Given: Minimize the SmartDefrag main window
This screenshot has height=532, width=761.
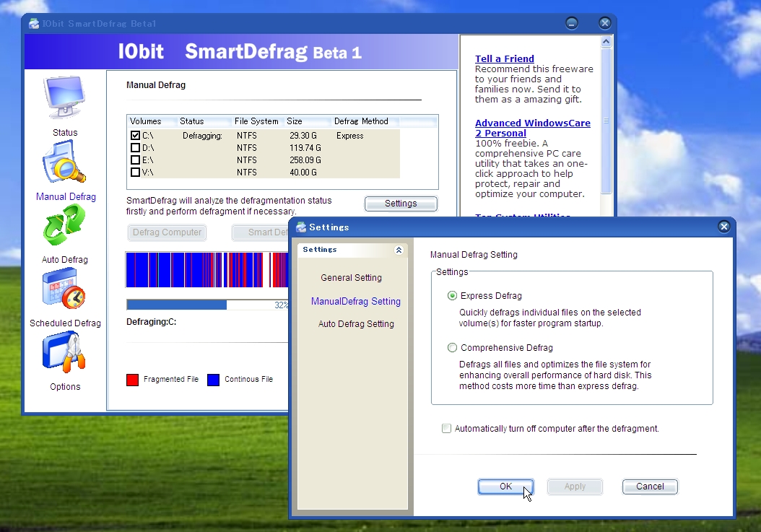Looking at the screenshot, I should click(572, 23).
